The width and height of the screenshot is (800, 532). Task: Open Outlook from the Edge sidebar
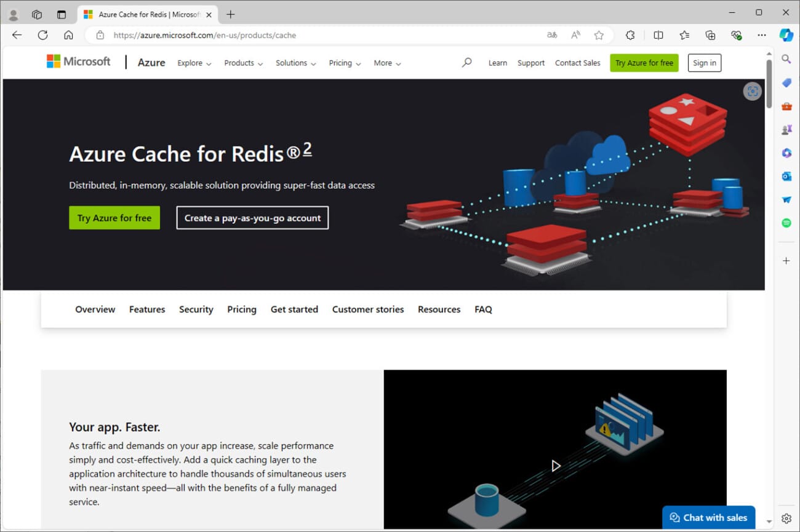click(x=786, y=177)
